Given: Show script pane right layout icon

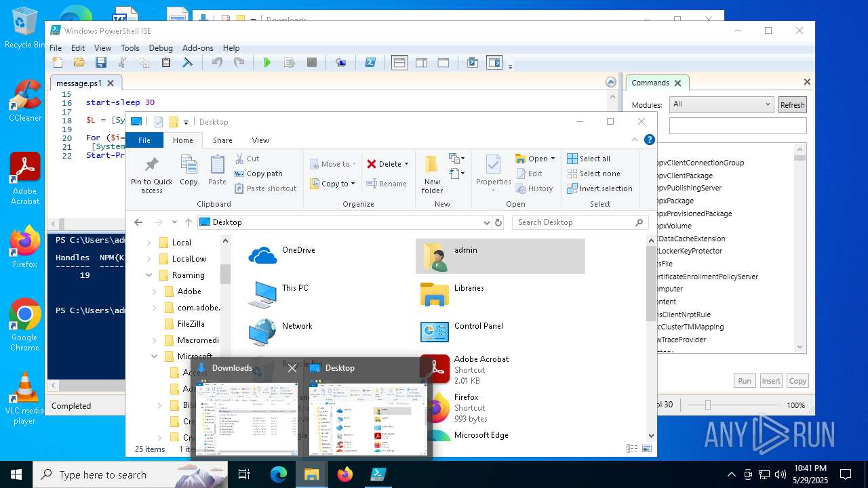Looking at the screenshot, I should tap(421, 62).
